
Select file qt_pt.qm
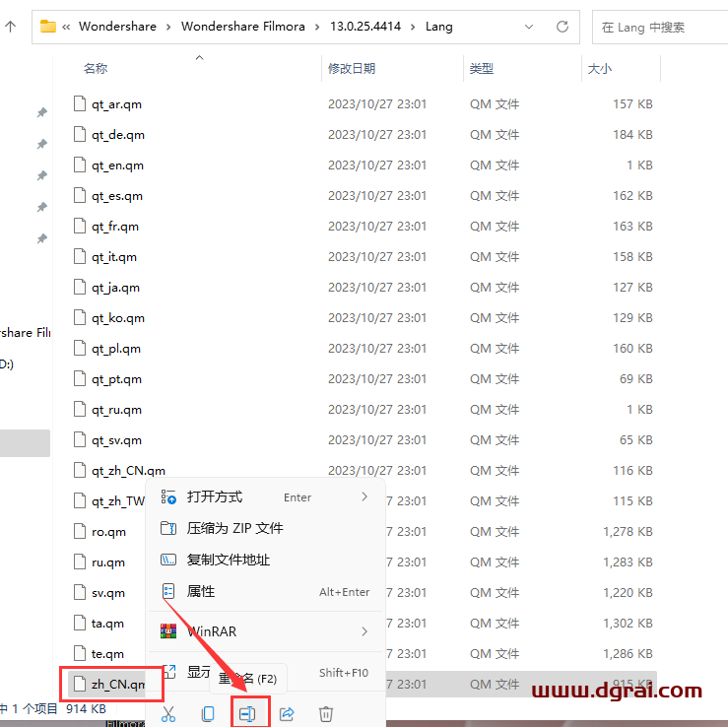(116, 379)
